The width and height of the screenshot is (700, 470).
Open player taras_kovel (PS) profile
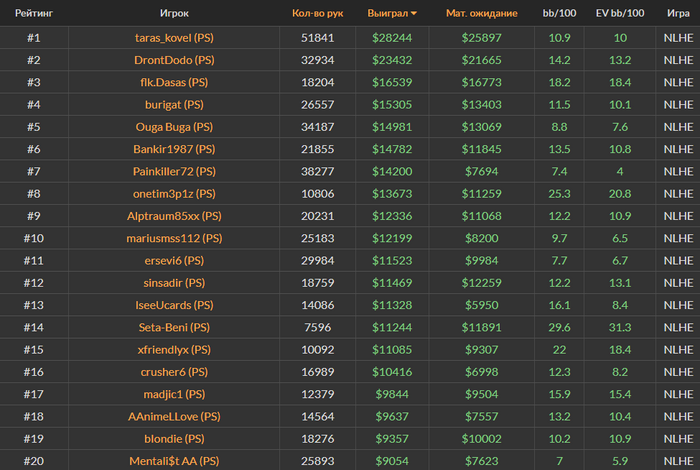click(x=174, y=37)
